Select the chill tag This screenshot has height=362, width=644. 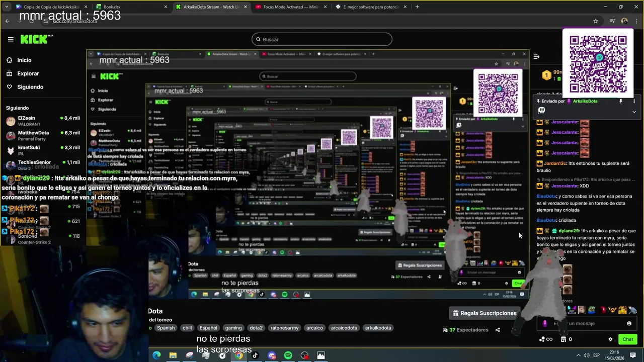[187, 328]
